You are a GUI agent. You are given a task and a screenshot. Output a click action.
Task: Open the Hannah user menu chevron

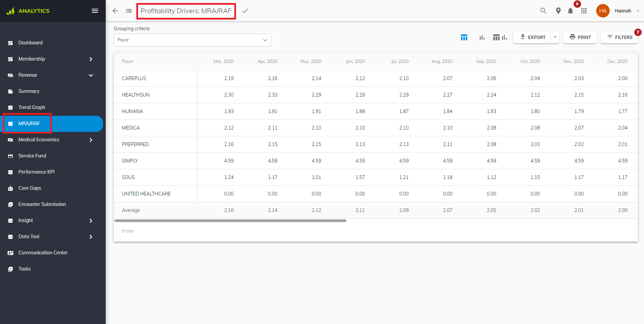point(638,11)
